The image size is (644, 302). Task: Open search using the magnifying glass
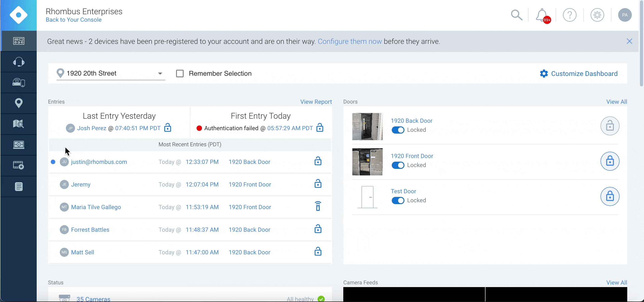click(x=517, y=15)
